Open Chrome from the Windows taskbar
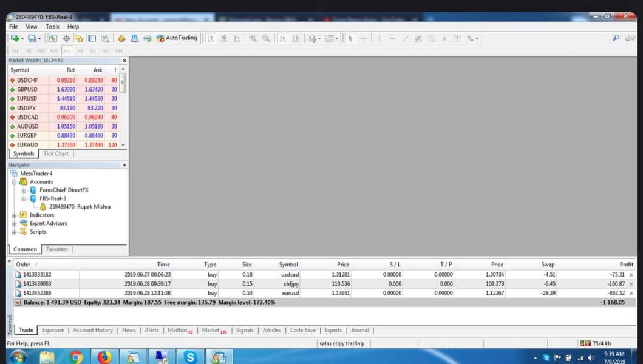The height and width of the screenshot is (364, 643). [77, 357]
